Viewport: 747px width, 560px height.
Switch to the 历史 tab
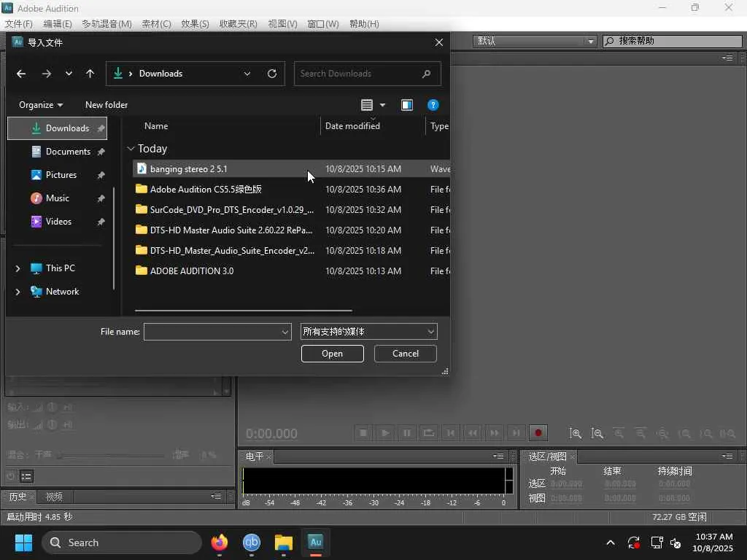point(18,497)
